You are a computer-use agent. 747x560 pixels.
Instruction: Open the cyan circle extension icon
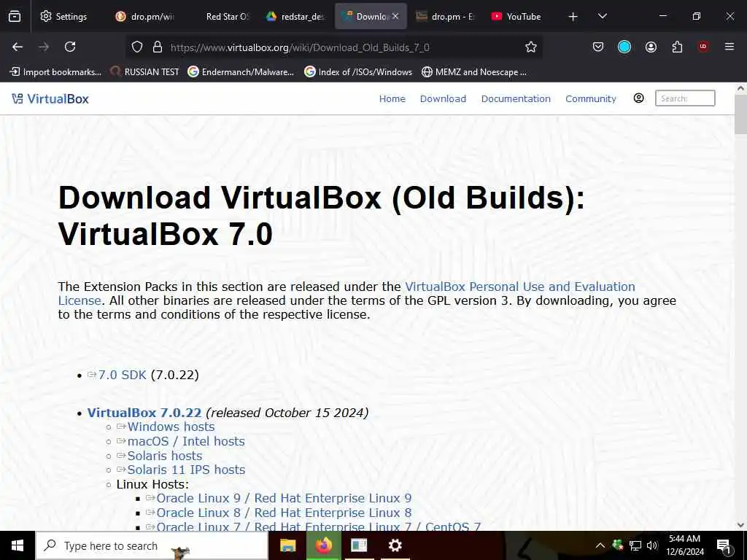pyautogui.click(x=624, y=47)
